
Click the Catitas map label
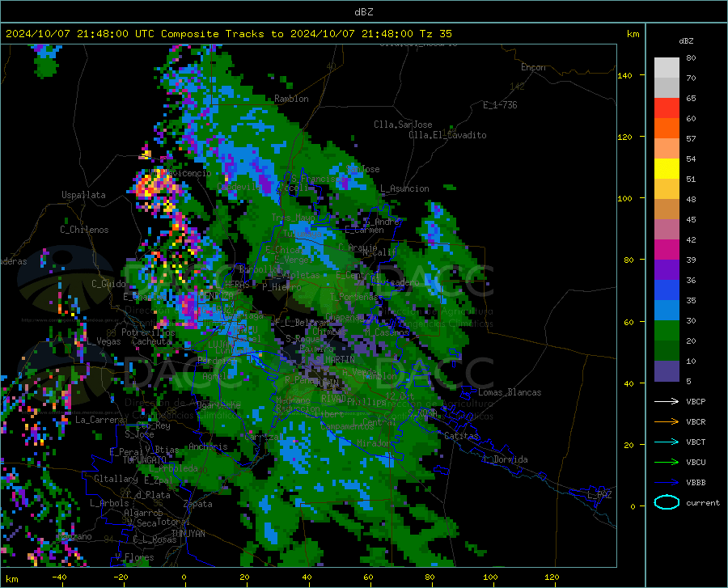click(x=461, y=436)
